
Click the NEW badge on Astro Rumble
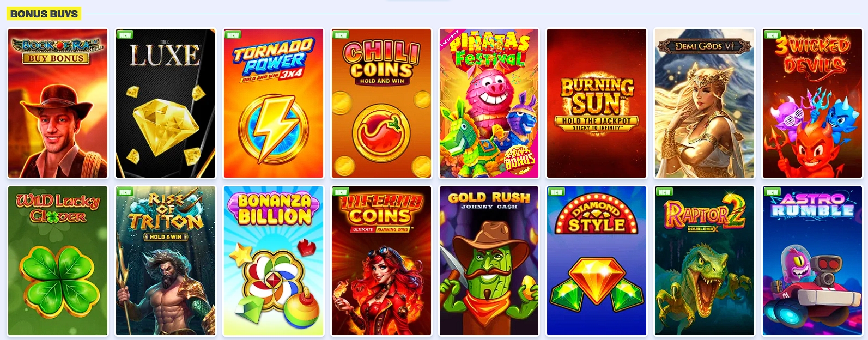tap(772, 192)
